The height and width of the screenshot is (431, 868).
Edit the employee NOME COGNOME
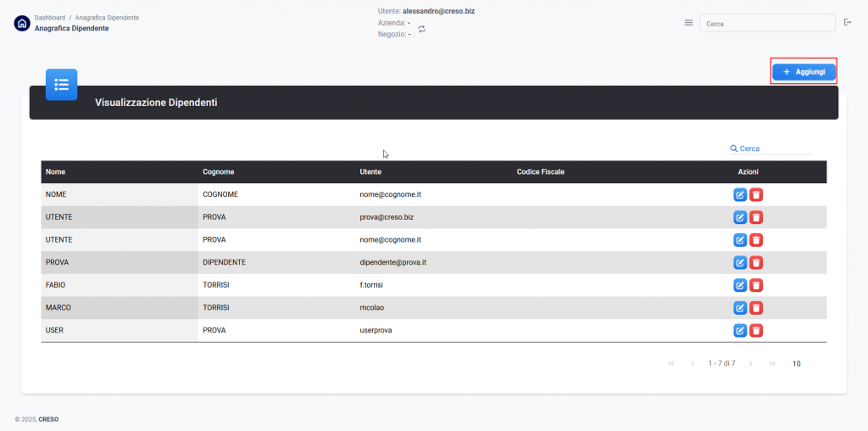740,195
